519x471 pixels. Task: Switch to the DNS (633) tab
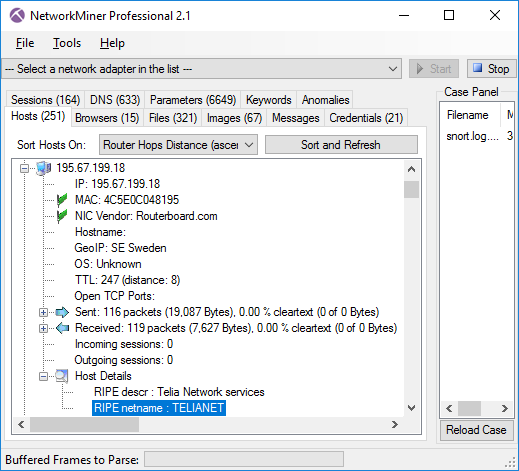115,100
